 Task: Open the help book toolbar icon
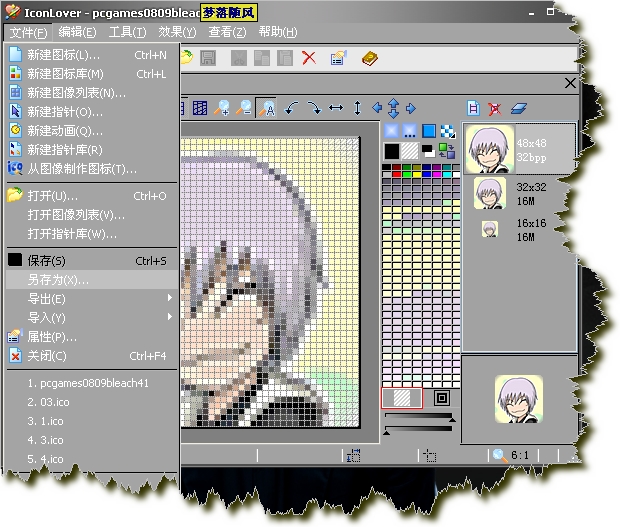(x=370, y=58)
